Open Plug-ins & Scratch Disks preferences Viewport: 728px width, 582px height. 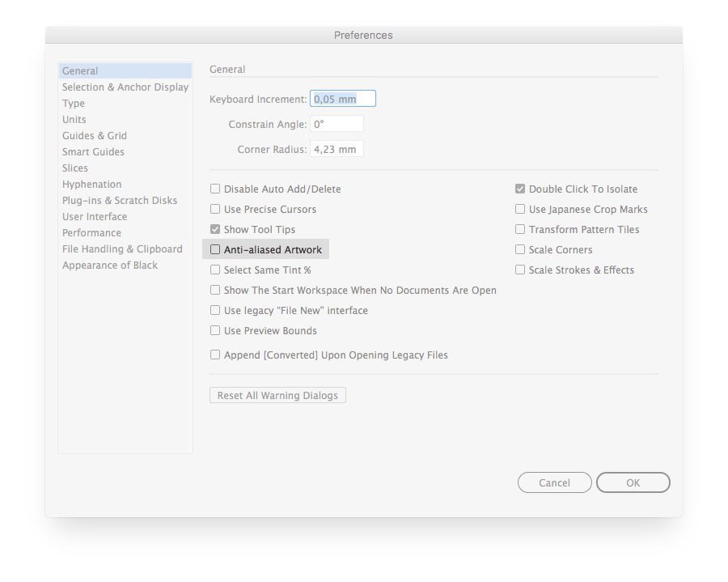[125, 200]
